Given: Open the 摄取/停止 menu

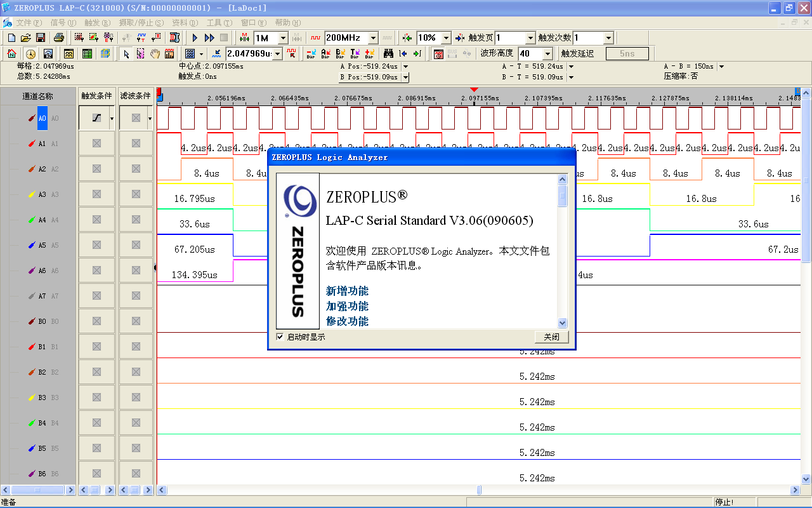Looking at the screenshot, I should 141,23.
